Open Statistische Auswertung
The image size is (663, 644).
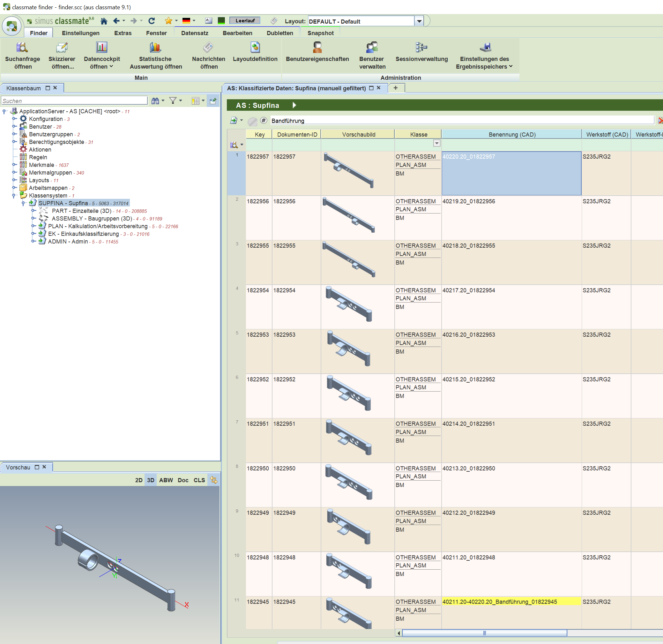tap(156, 56)
